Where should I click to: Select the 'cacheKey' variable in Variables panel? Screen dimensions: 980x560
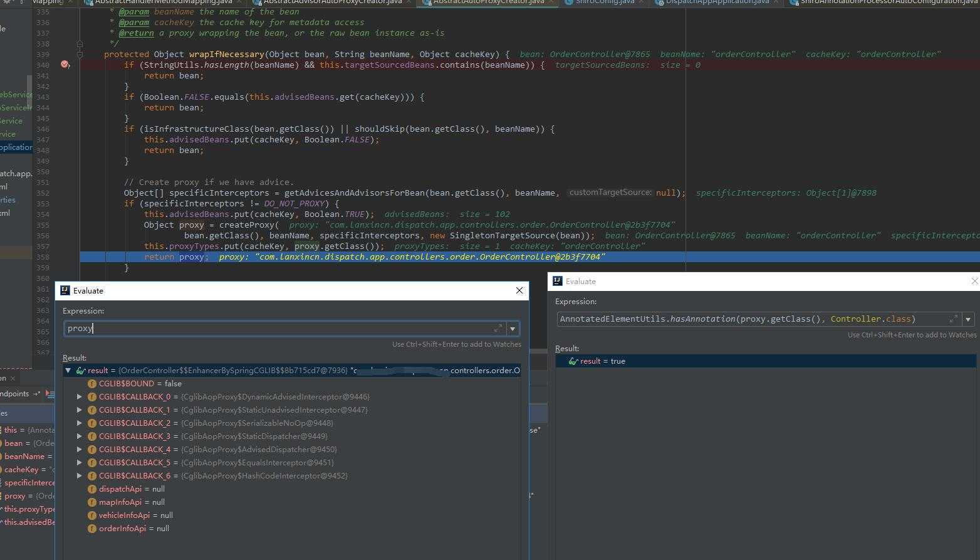point(27,470)
